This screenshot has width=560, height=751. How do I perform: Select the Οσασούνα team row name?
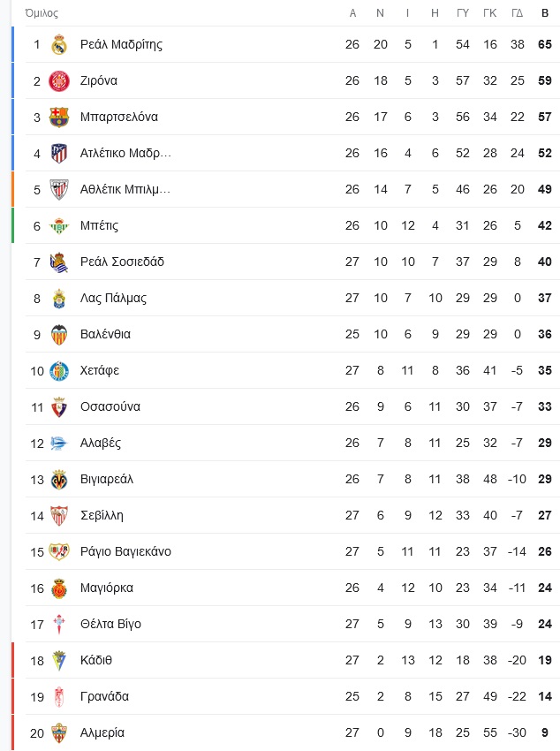click(x=110, y=406)
